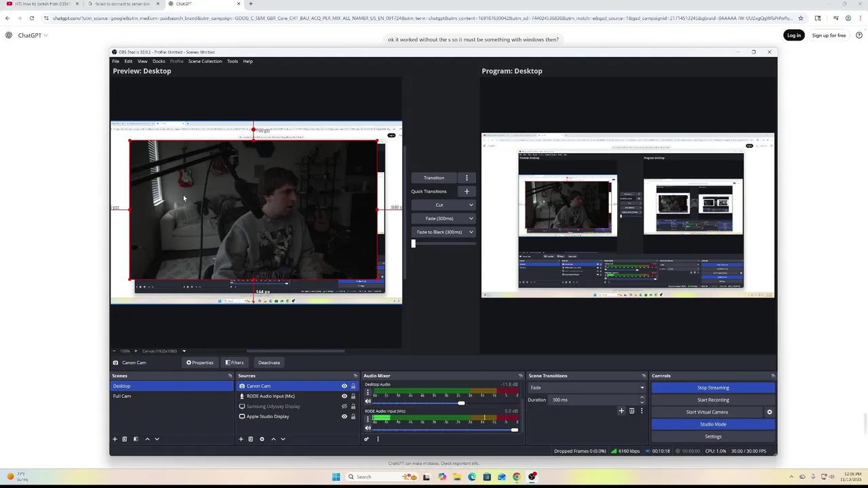Remove selected scene with trash icon
This screenshot has width=868, height=488.
pyautogui.click(x=124, y=439)
